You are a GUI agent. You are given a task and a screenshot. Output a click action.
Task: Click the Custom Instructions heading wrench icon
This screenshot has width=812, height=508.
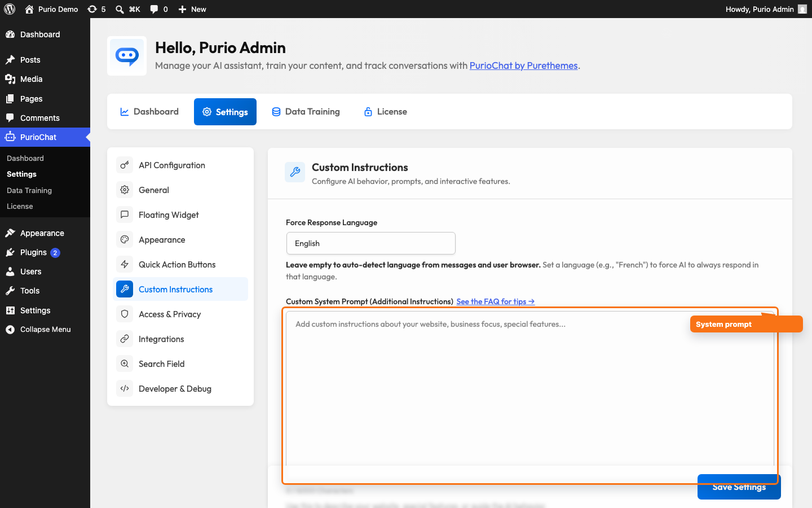coord(295,172)
